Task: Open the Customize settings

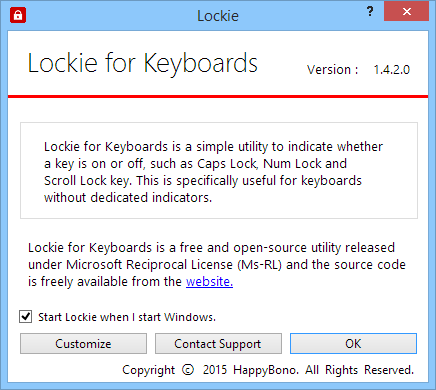Action: point(83,344)
